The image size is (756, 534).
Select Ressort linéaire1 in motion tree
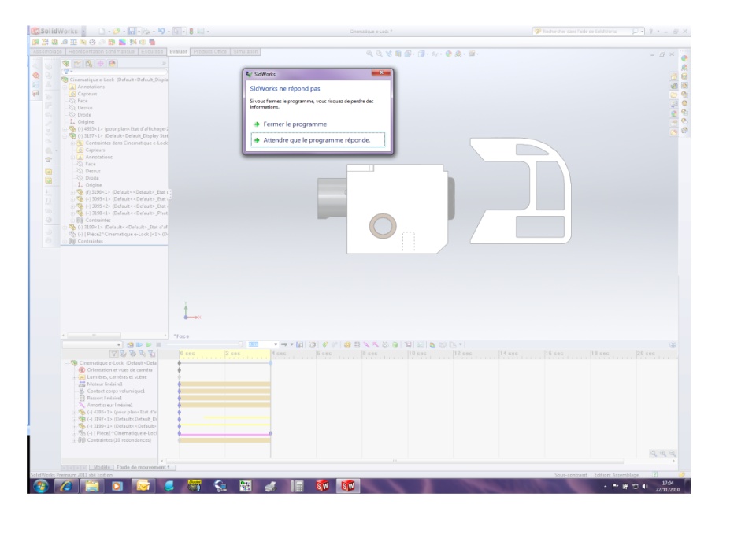pos(104,398)
